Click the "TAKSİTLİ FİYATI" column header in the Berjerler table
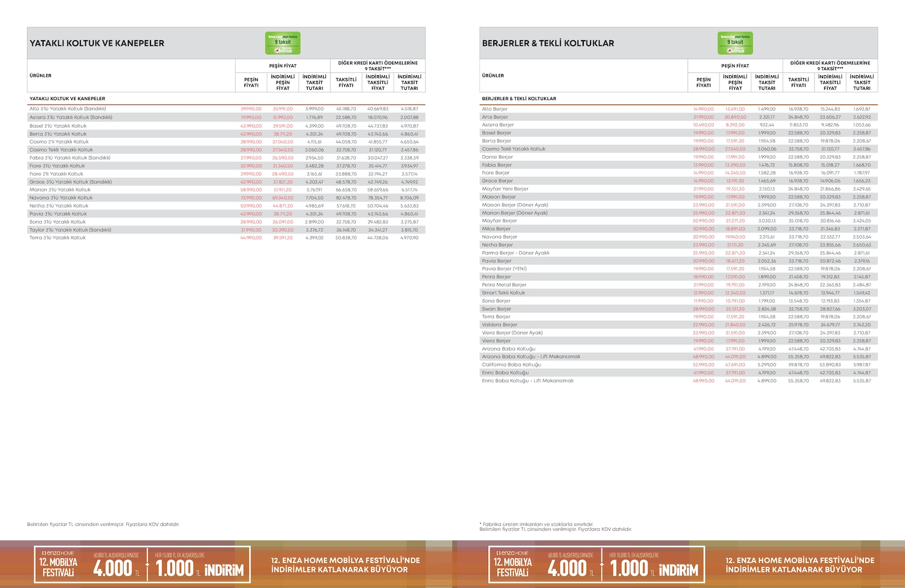The height and width of the screenshot is (588, 905). (x=799, y=83)
